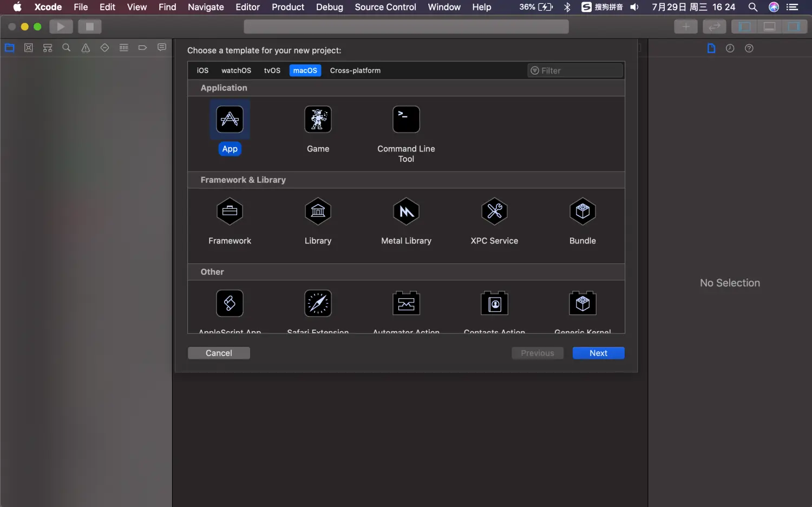Click the Filter search field
Viewport: 812px width, 507px height.
[x=575, y=70]
